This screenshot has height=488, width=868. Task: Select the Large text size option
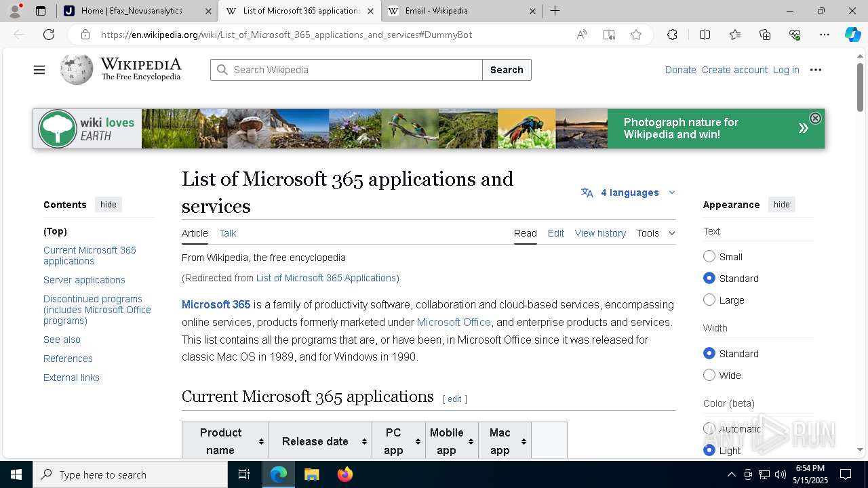(x=709, y=300)
